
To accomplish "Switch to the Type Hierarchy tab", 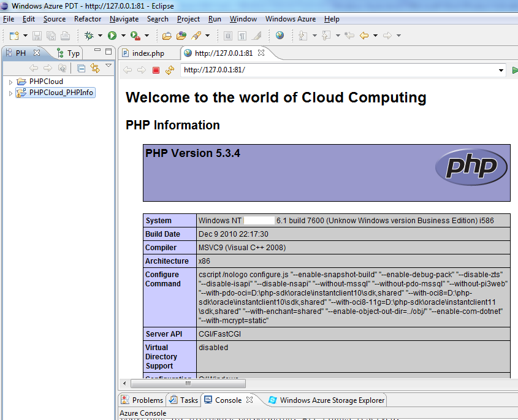I will click(x=69, y=53).
